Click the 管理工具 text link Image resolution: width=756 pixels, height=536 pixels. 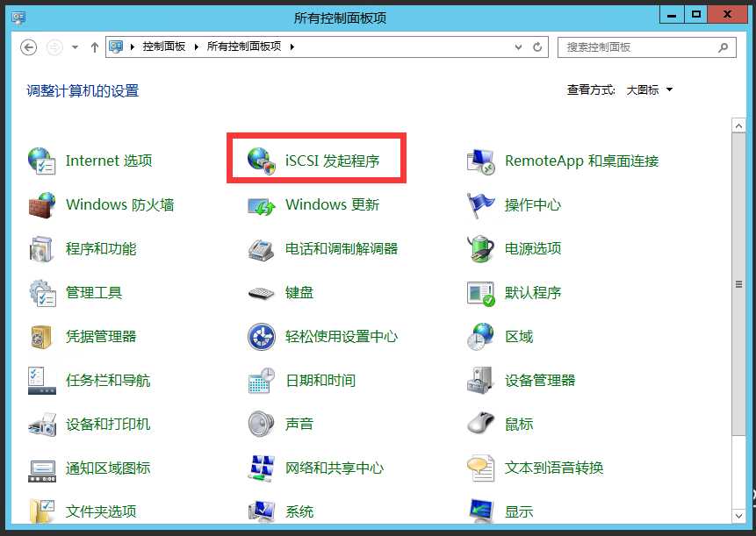94,292
